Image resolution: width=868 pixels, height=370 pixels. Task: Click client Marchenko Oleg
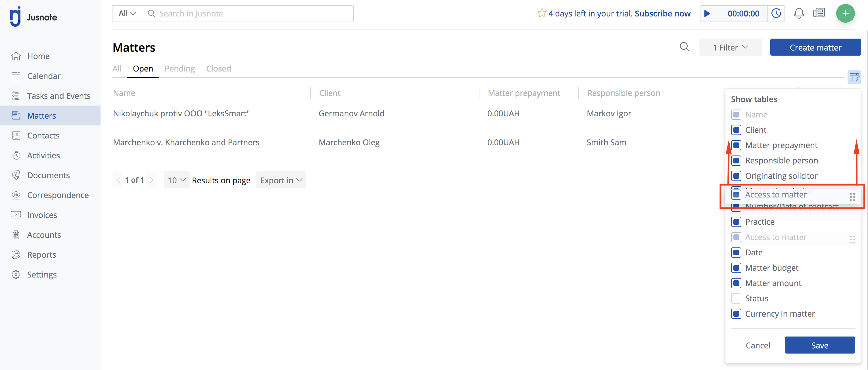[349, 142]
